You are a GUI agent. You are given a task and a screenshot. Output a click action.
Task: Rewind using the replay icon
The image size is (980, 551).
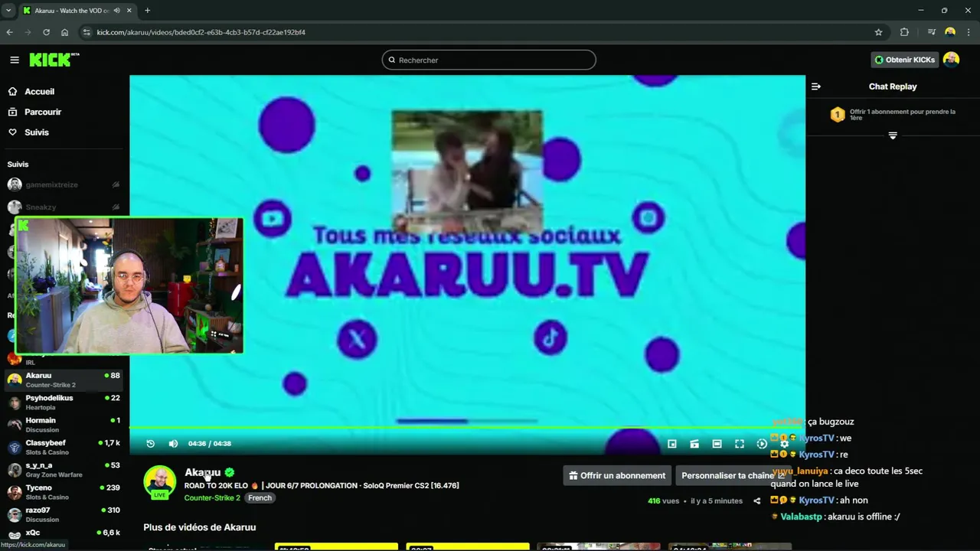[151, 443]
